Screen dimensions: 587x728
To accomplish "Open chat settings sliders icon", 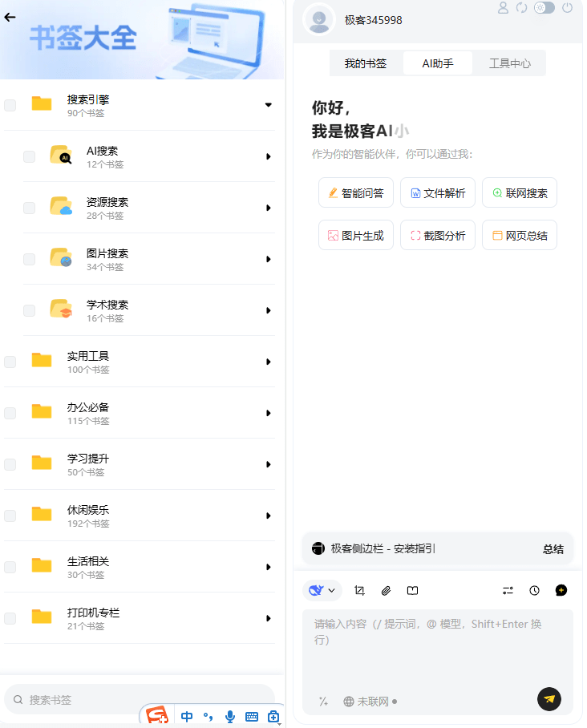I will [508, 590].
